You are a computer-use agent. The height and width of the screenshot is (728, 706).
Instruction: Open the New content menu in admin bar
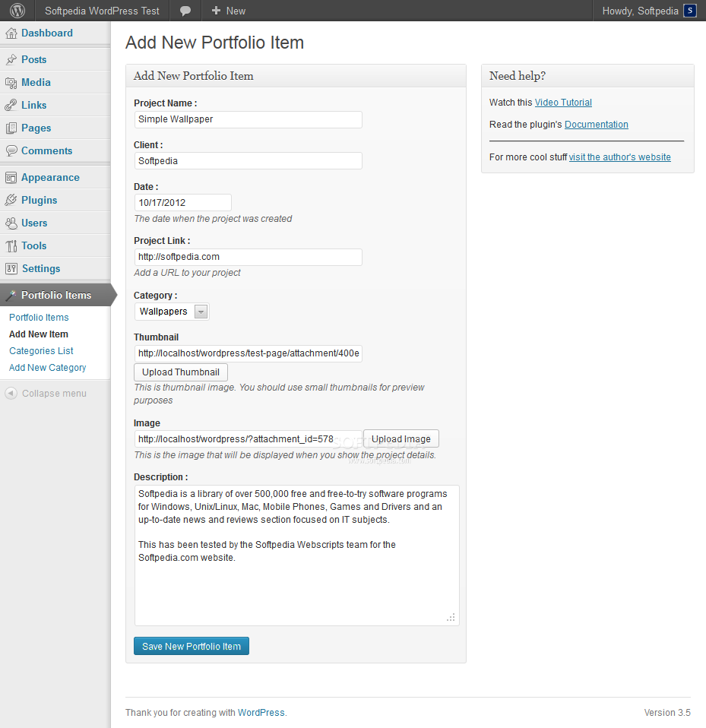[x=229, y=11]
